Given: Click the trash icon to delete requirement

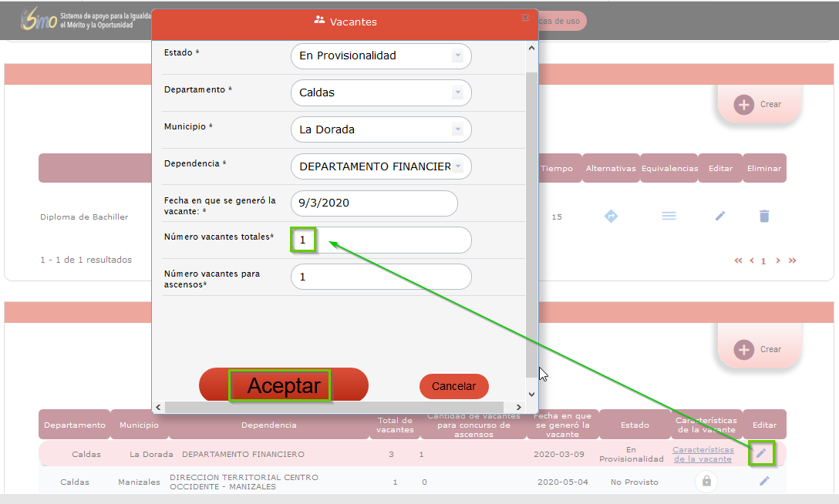Looking at the screenshot, I should [x=764, y=217].
